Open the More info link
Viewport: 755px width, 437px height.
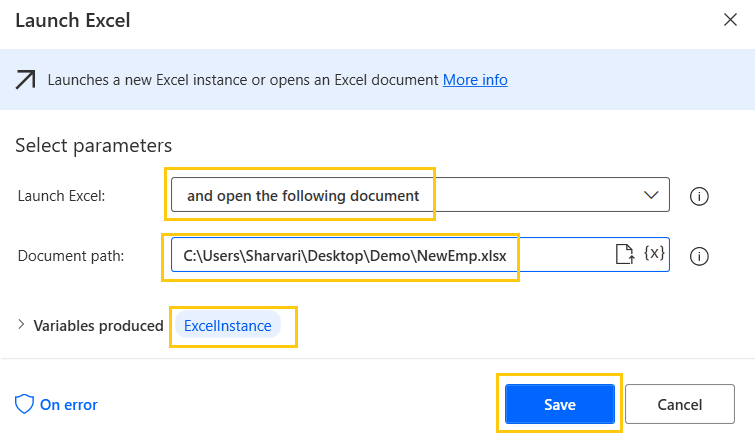[475, 79]
